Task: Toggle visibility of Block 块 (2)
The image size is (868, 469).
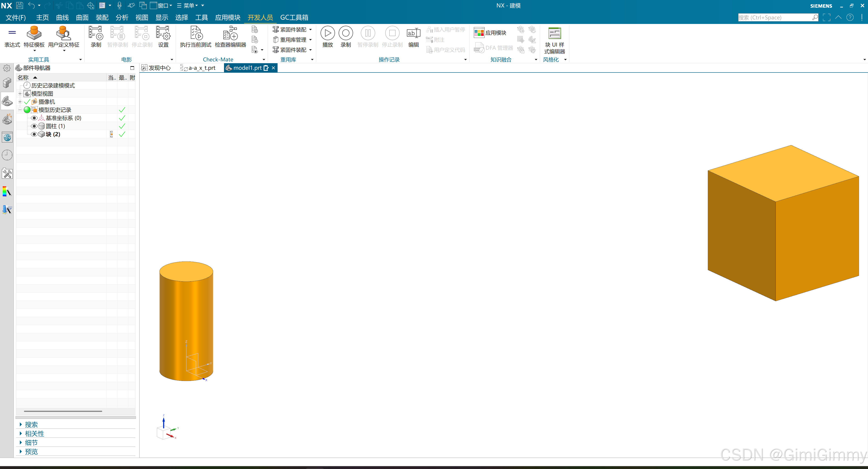Action: pyautogui.click(x=34, y=134)
